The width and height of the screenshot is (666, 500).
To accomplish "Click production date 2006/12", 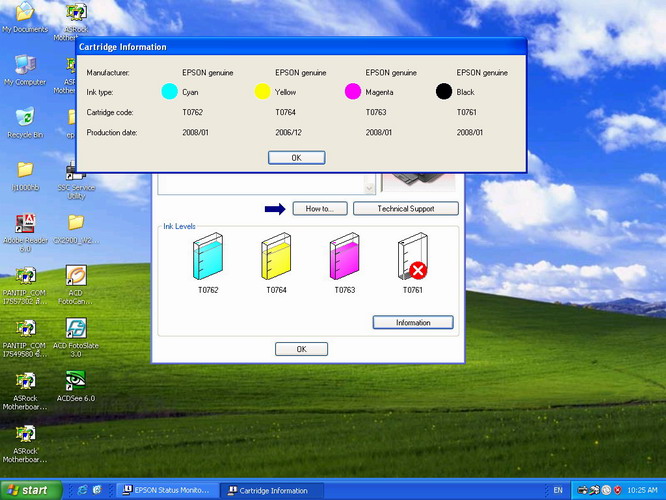I will [x=288, y=133].
